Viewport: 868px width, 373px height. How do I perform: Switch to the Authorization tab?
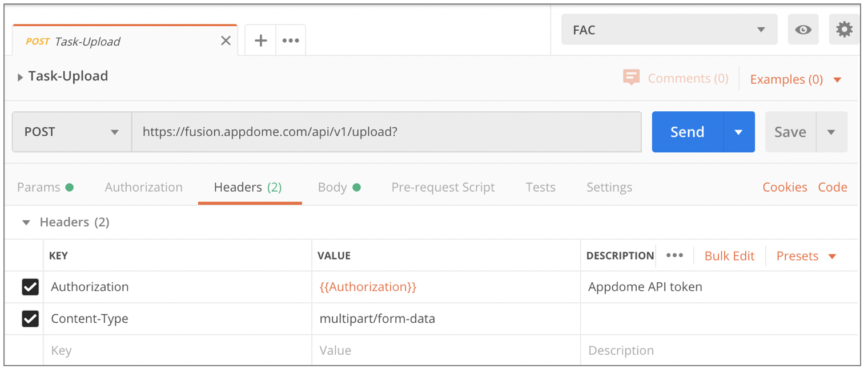pyautogui.click(x=143, y=187)
